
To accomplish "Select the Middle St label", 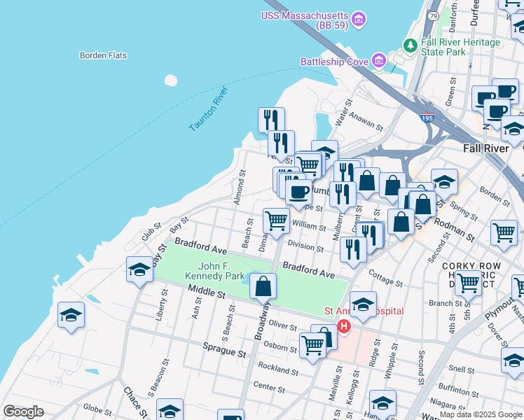I will (207, 291).
